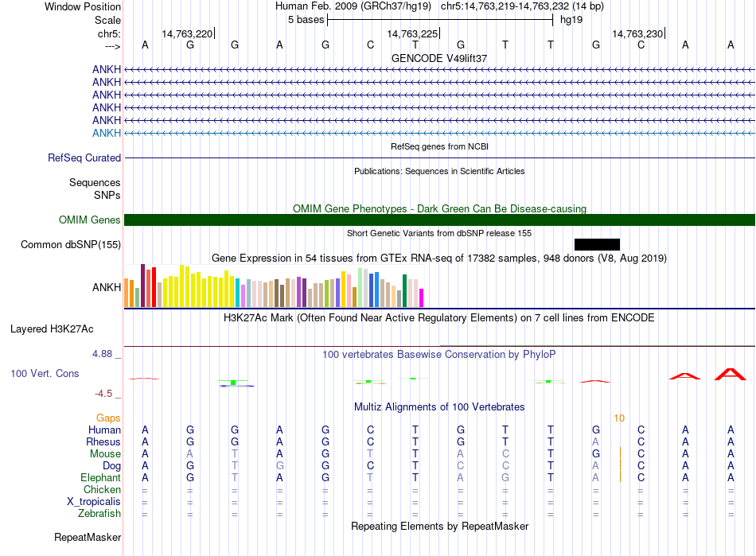Click the Multiz Alignments of 100 Vertebrates title
The height and width of the screenshot is (556, 756).
point(439,406)
